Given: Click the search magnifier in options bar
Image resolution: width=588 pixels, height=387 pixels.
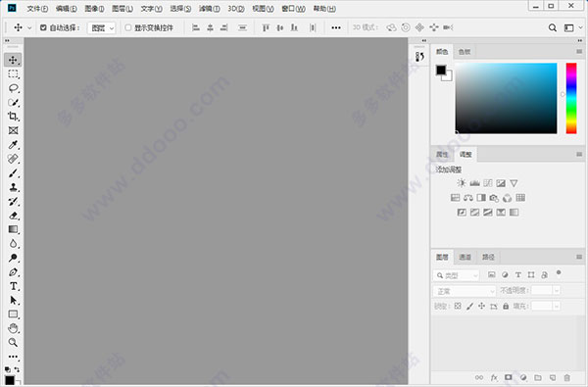Looking at the screenshot, I should pos(553,27).
